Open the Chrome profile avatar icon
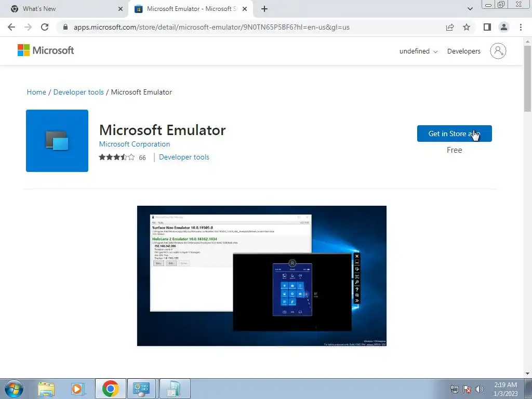532x399 pixels. (504, 27)
